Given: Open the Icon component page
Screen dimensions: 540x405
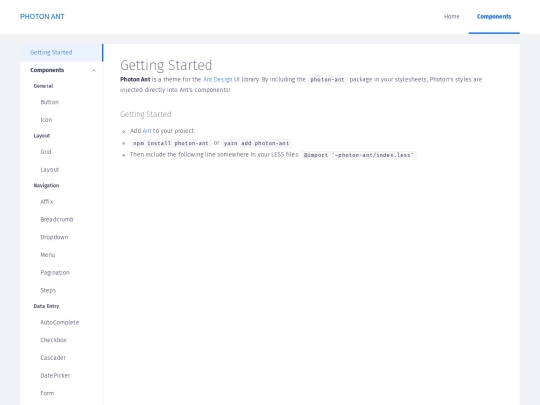Looking at the screenshot, I should (46, 120).
